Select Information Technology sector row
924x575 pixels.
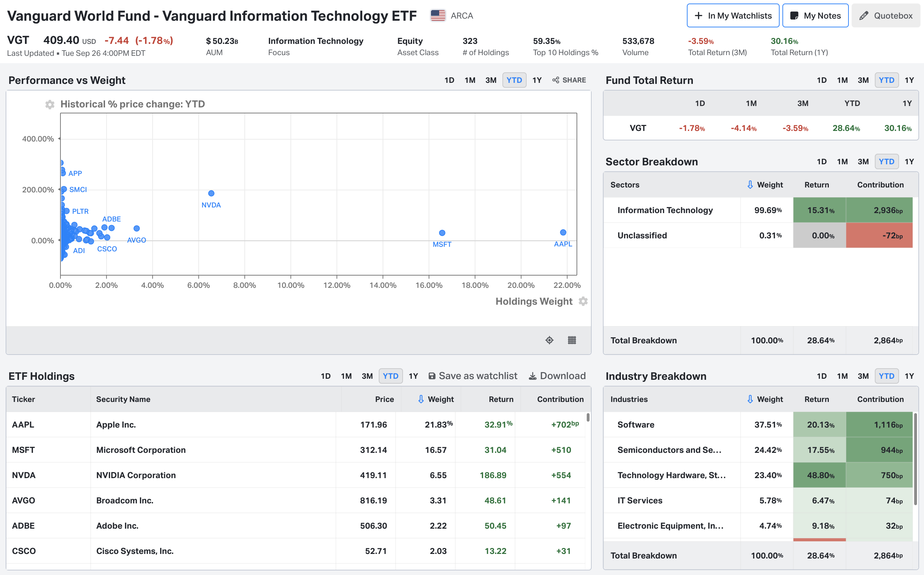tap(758, 210)
